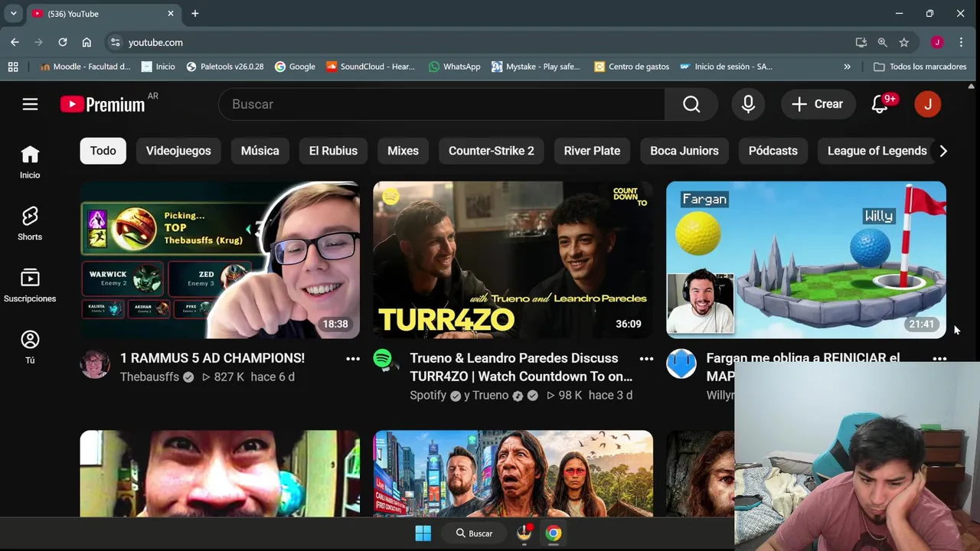
Task: Open Inicio in the sidebar
Action: [30, 162]
